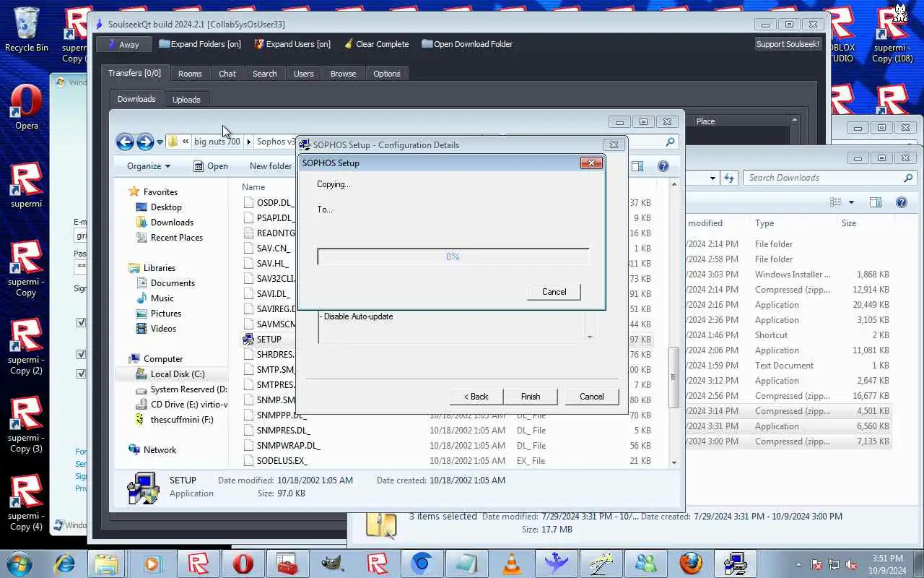Switch to the Search tab in Soulseek
The image size is (924, 578).
[x=264, y=74]
